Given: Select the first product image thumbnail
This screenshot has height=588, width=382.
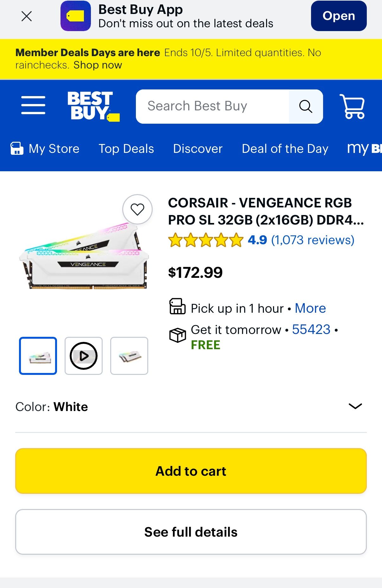Looking at the screenshot, I should pos(38,356).
